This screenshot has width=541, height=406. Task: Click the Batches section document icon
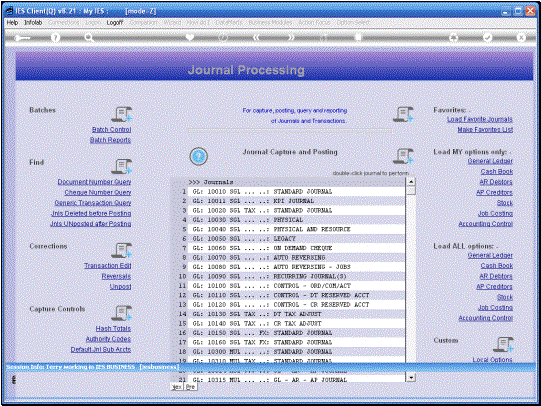tap(121, 114)
